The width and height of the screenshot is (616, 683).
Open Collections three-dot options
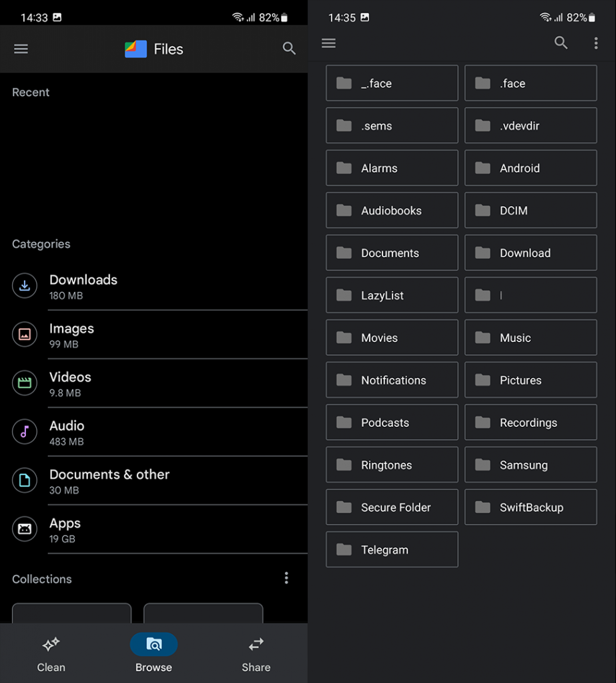pyautogui.click(x=286, y=578)
